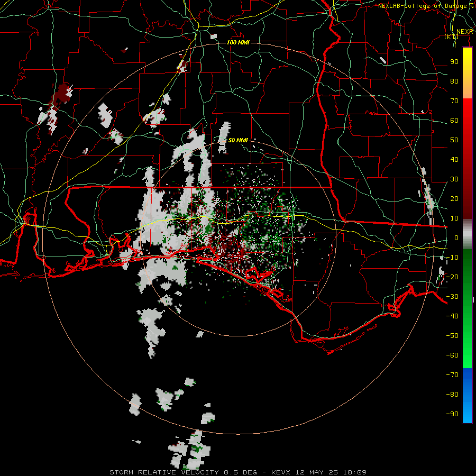The image size is (476, 476).
Task: Click the positive "40" scale value
Action: (454, 160)
